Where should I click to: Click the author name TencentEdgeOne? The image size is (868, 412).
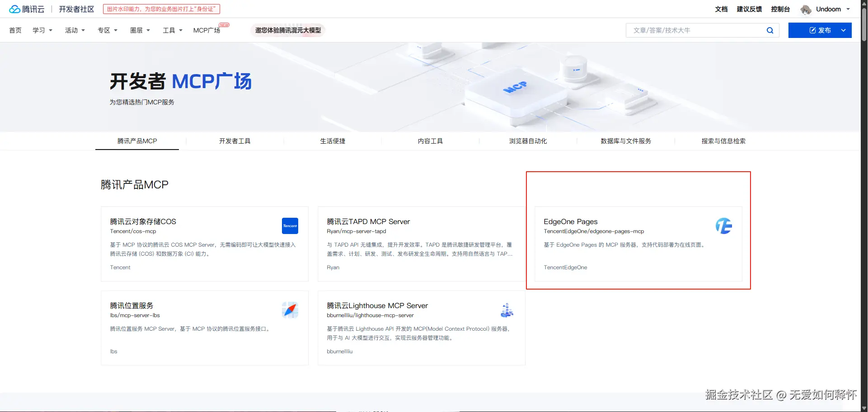(x=566, y=267)
